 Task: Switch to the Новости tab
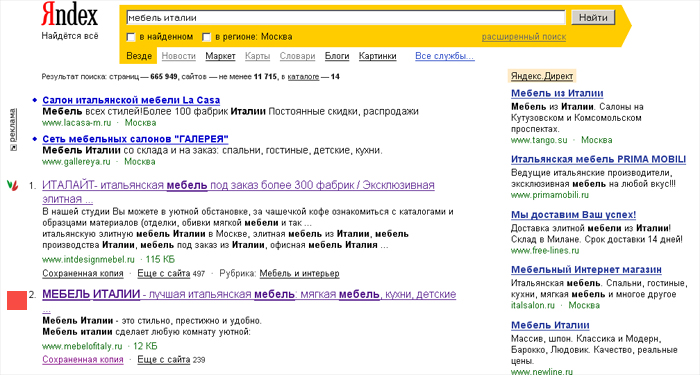pos(179,56)
